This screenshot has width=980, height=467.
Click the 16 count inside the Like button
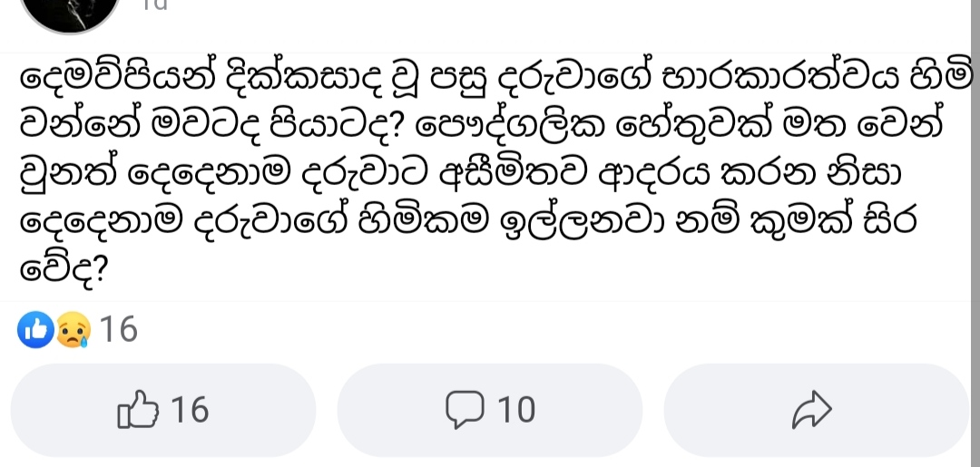pyautogui.click(x=190, y=410)
